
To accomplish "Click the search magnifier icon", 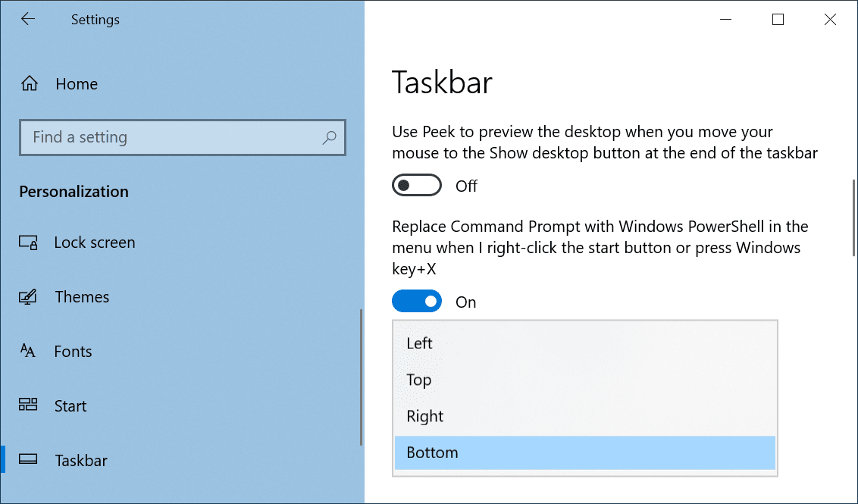I will pos(330,138).
